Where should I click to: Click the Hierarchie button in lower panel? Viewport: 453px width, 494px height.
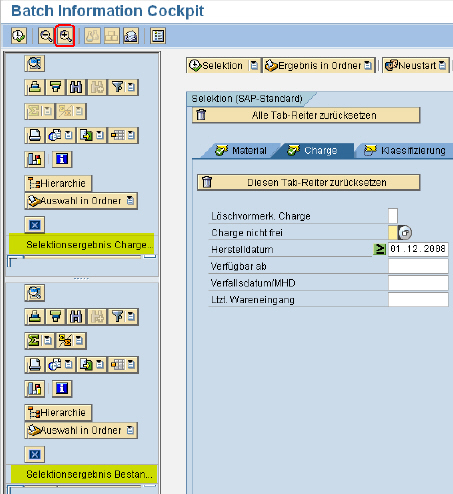click(x=58, y=413)
